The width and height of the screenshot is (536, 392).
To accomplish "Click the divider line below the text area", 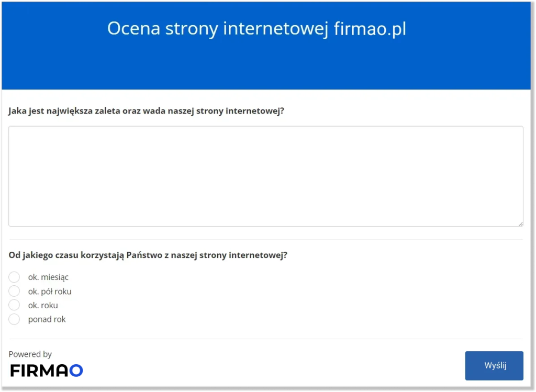I will click(x=266, y=239).
